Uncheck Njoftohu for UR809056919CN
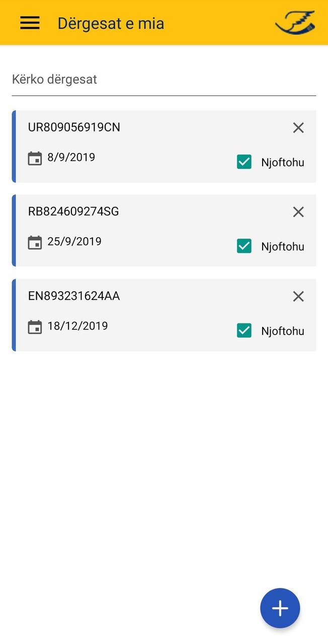The height and width of the screenshot is (644, 328). point(244,162)
